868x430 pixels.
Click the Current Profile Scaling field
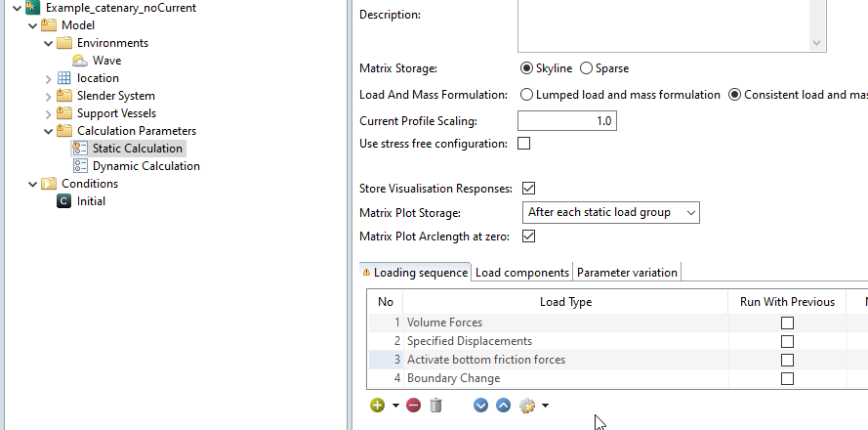point(566,121)
